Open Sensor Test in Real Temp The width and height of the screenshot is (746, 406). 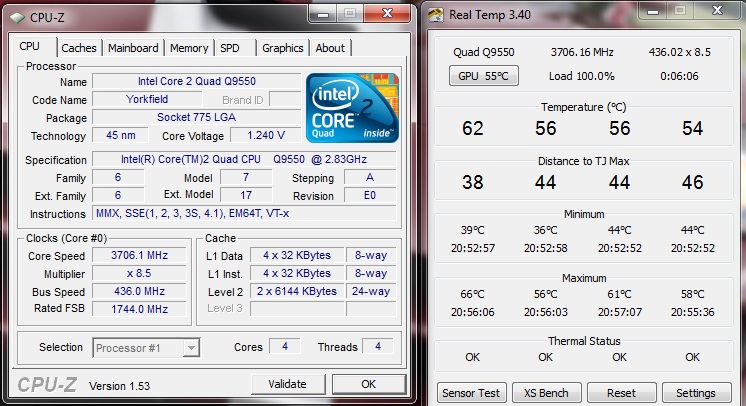pyautogui.click(x=471, y=393)
